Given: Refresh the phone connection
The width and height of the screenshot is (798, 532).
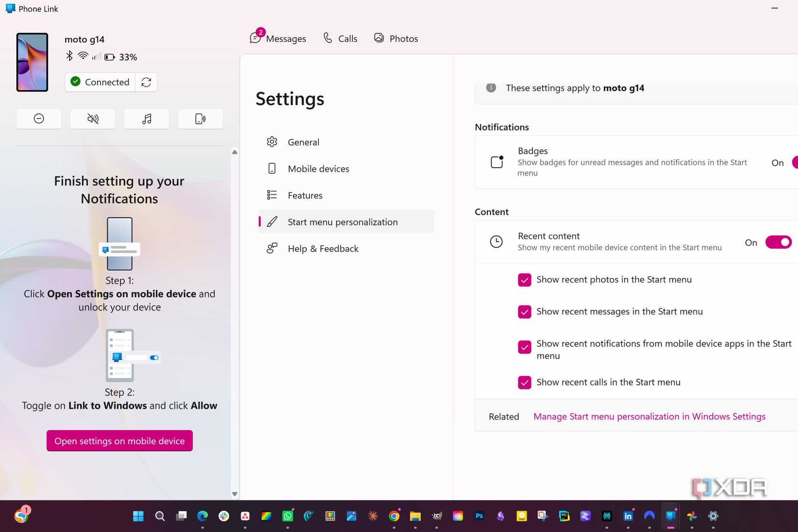Looking at the screenshot, I should pyautogui.click(x=146, y=82).
